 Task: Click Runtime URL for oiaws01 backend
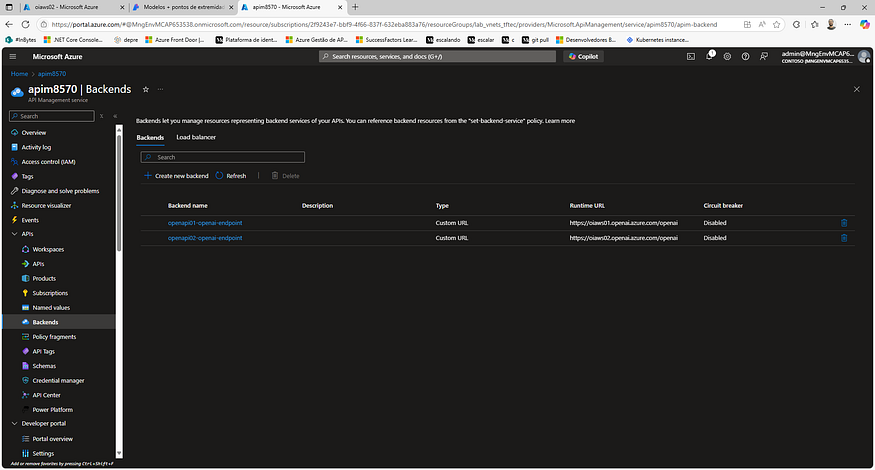[x=623, y=223]
